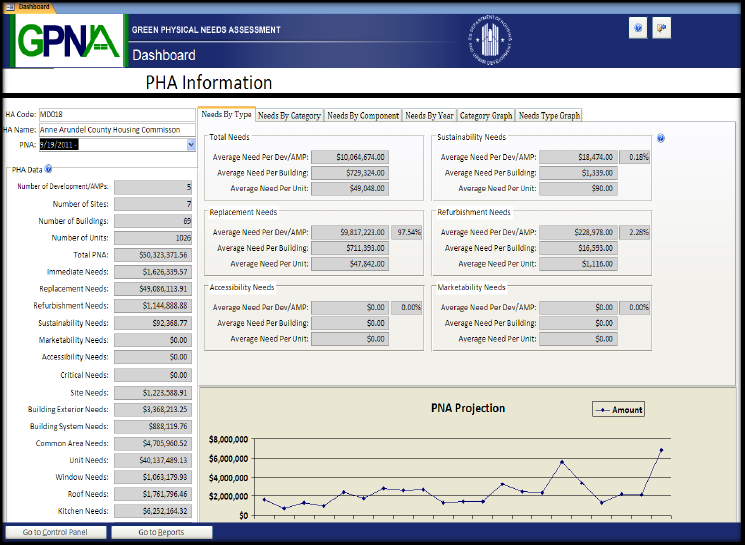
Task: Click the Site Needs value $1,223,588.91
Action: [x=153, y=393]
